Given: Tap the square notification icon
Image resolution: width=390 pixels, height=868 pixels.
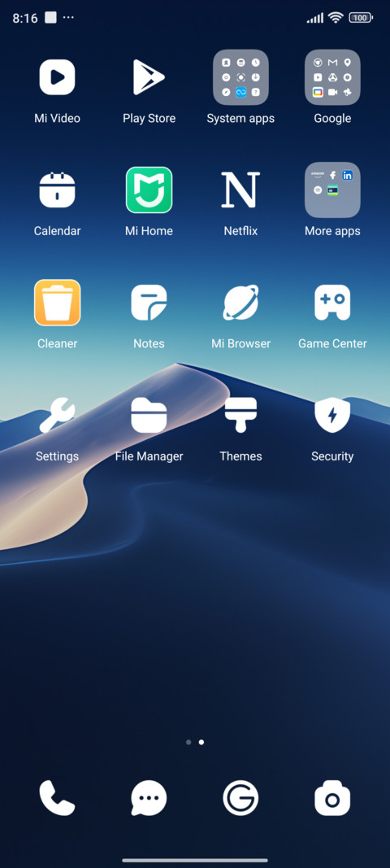Looking at the screenshot, I should [x=50, y=18].
